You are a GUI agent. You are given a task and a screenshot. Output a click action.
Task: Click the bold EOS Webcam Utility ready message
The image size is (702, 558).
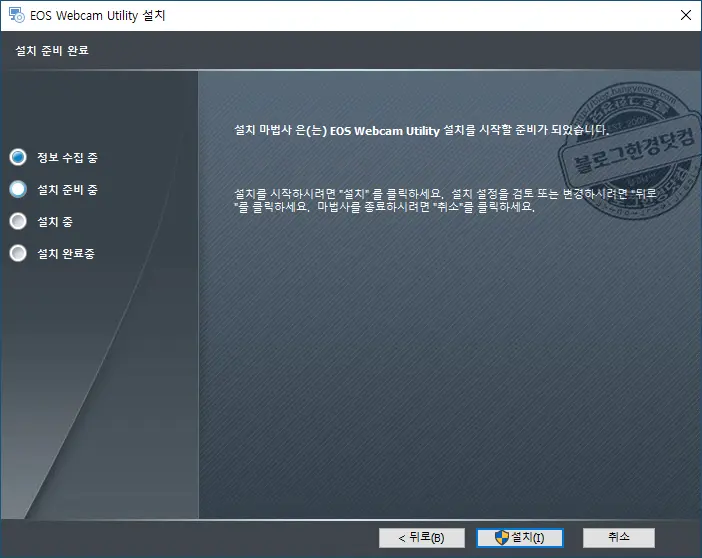[421, 130]
